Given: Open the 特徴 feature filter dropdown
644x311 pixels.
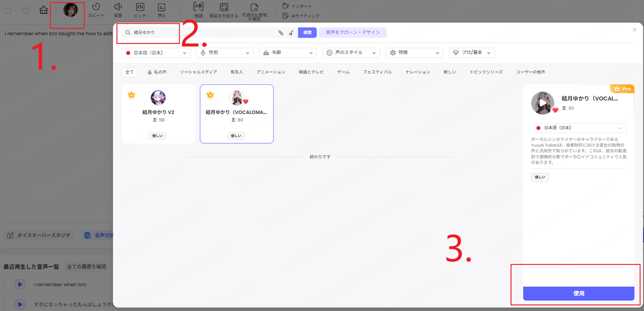Looking at the screenshot, I should pos(414,53).
